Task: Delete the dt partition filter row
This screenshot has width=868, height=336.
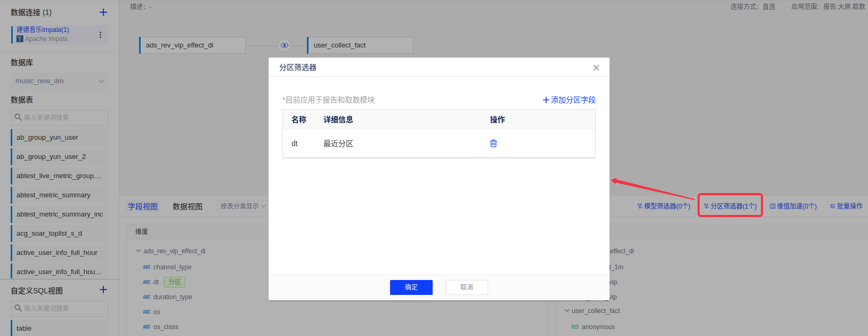Action: (x=493, y=143)
